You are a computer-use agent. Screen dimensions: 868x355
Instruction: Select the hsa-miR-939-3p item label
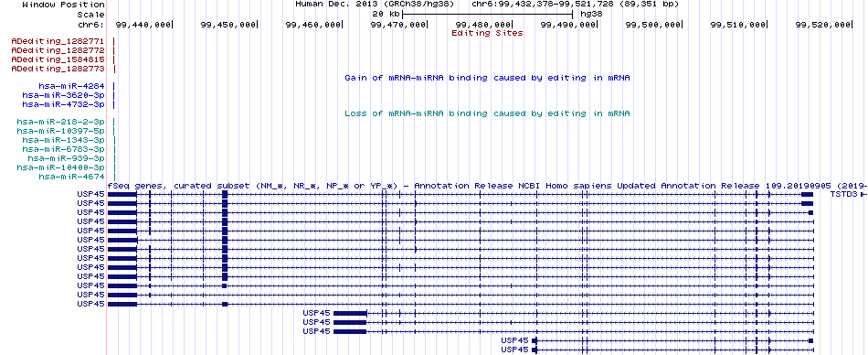(67, 158)
